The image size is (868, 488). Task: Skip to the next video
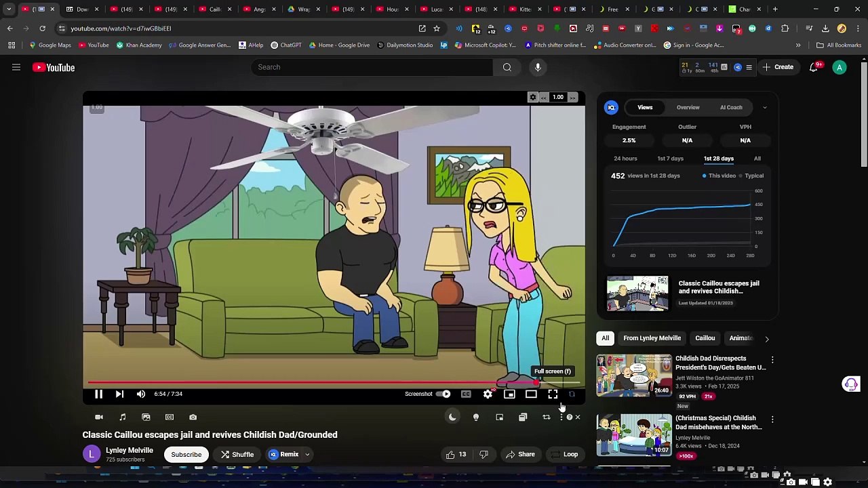(119, 394)
